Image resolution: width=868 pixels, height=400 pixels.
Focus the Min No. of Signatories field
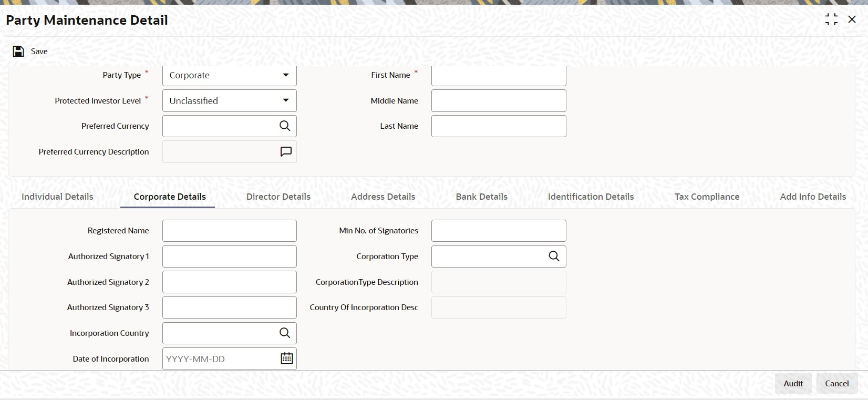[x=499, y=231]
